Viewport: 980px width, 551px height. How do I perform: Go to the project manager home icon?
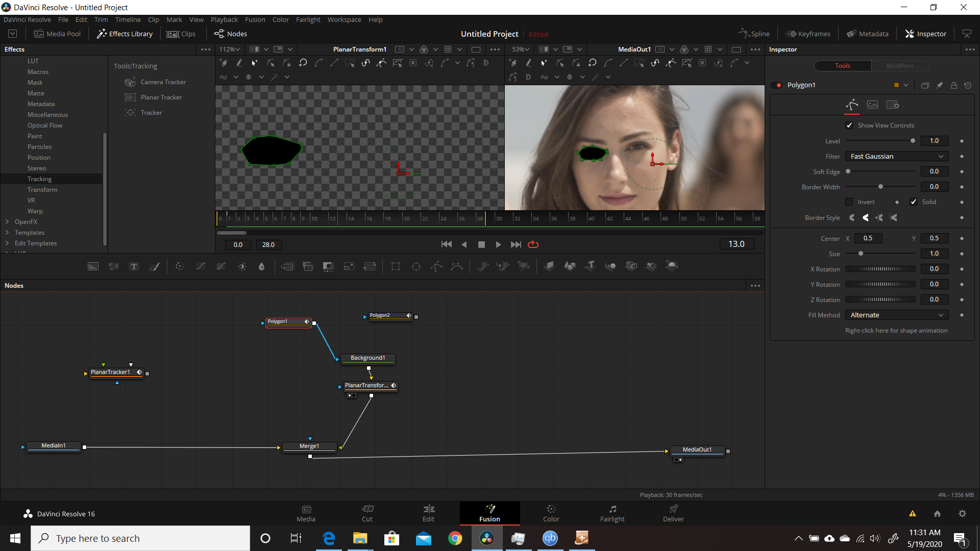click(937, 514)
